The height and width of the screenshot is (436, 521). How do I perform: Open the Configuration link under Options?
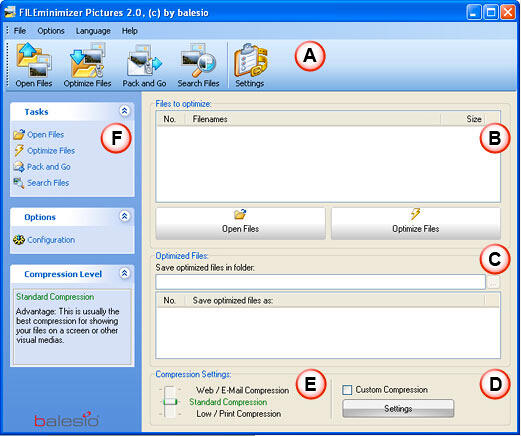pyautogui.click(x=51, y=240)
